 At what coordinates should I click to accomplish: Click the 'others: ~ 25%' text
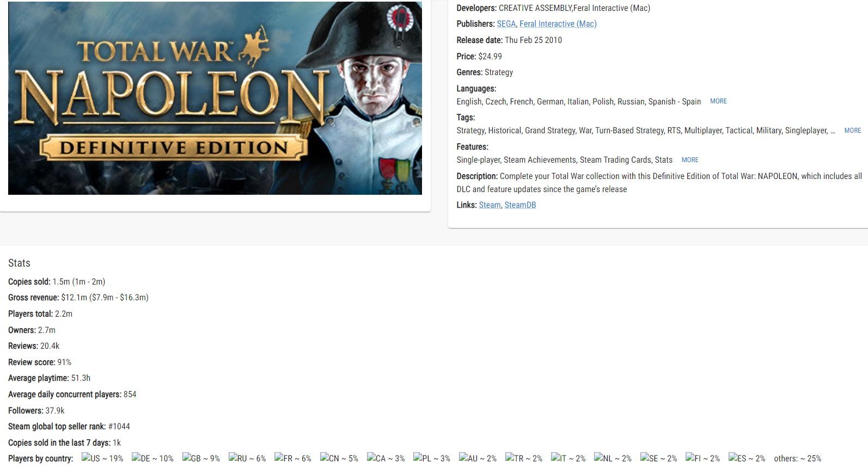[797, 459]
